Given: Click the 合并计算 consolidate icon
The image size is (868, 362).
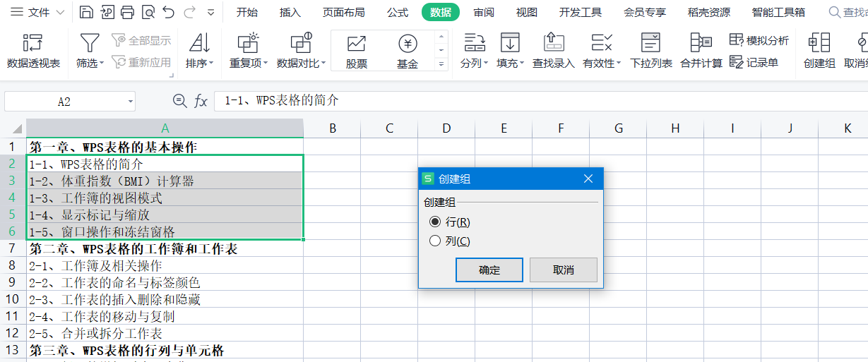Looking at the screenshot, I should pos(701,44).
